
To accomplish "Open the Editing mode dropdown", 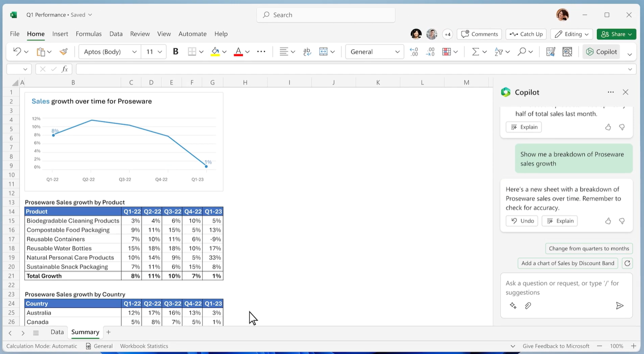I will (573, 34).
